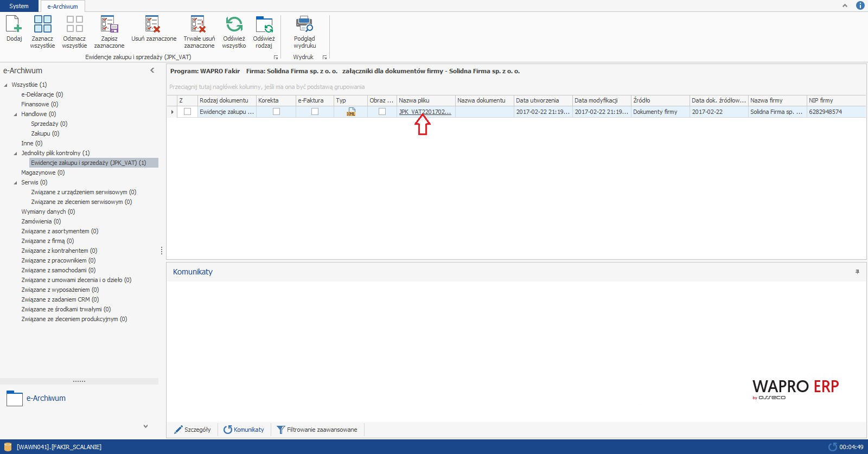
Task: Sort by Rodzaj dokumentu column header
Action: [x=227, y=100]
